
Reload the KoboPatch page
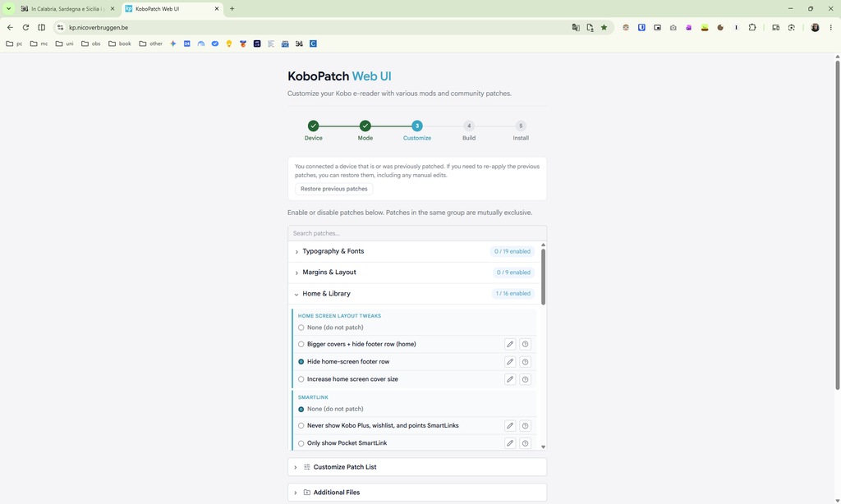(25, 27)
